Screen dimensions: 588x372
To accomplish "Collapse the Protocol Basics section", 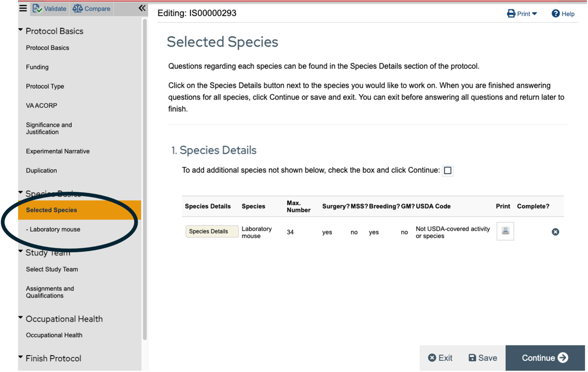I will pos(21,30).
